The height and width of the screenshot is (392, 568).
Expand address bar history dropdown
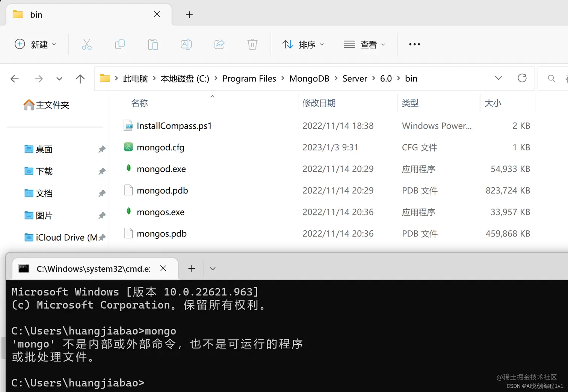(499, 78)
